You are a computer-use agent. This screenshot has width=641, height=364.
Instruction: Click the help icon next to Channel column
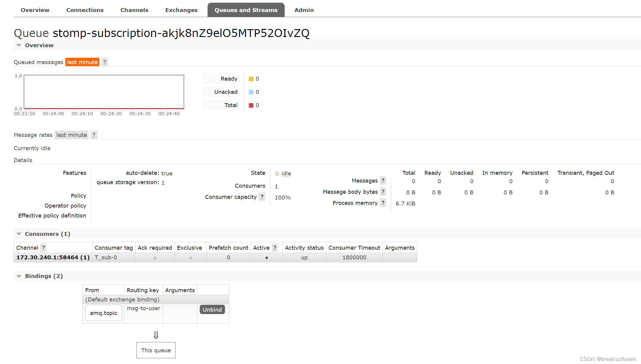tap(43, 248)
